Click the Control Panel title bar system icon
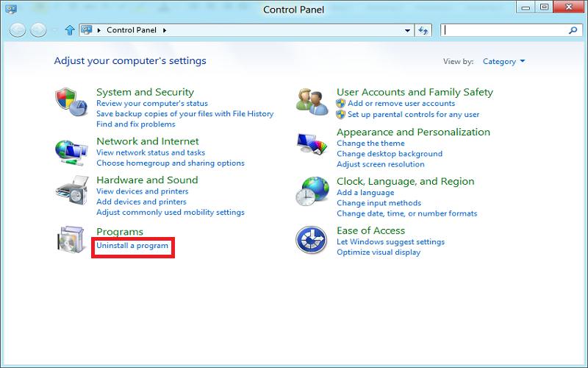 click(11, 10)
